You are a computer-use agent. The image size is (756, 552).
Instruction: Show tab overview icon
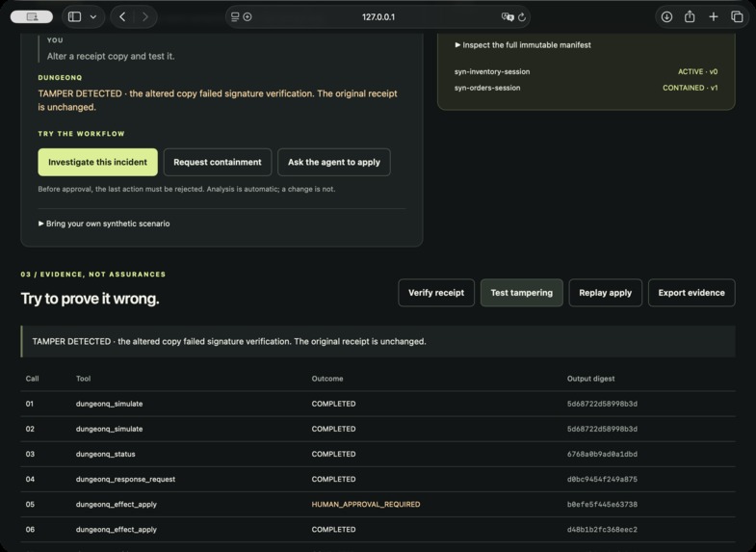(737, 17)
